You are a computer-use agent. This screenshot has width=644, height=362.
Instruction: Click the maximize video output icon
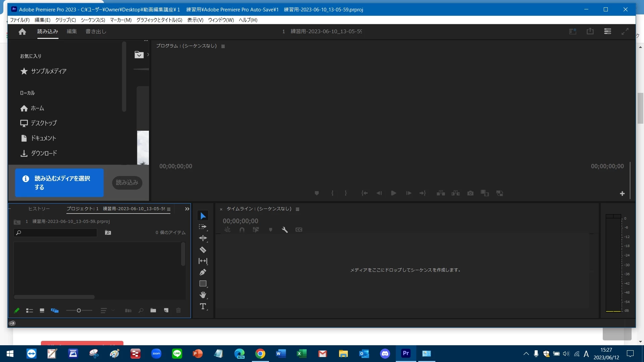(x=625, y=31)
